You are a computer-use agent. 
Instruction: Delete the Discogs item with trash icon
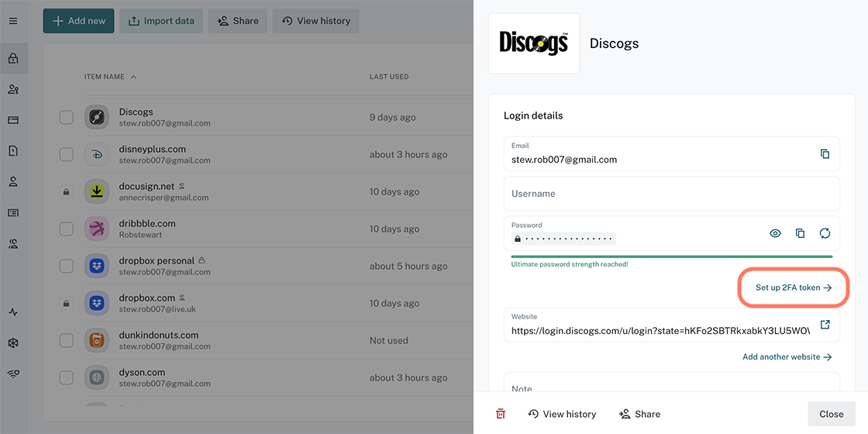pyautogui.click(x=501, y=414)
